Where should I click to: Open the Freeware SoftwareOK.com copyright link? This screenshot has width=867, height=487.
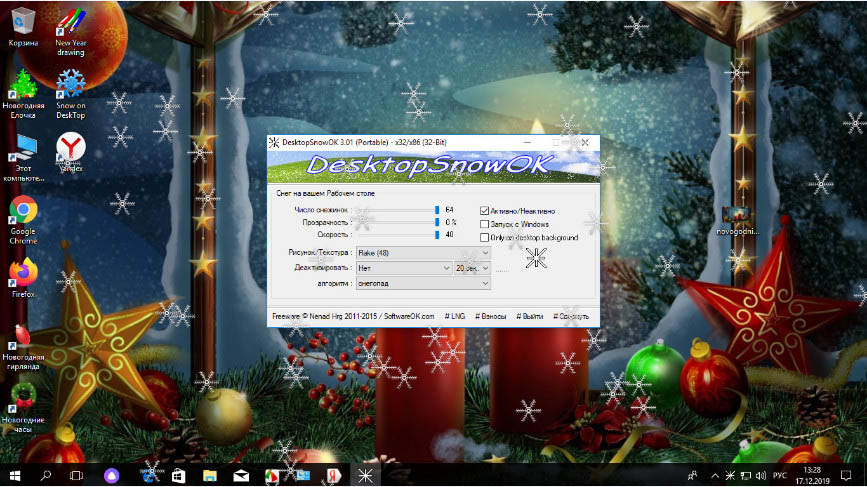click(353, 316)
